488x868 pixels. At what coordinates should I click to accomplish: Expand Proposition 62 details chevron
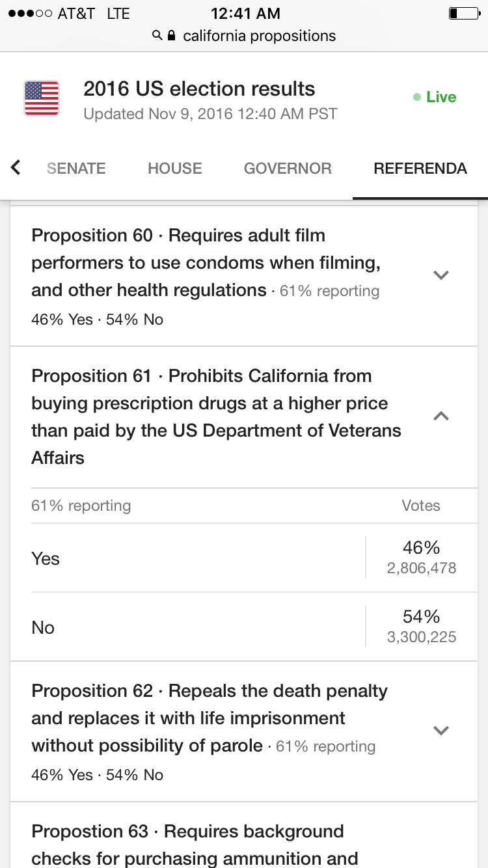(x=441, y=731)
